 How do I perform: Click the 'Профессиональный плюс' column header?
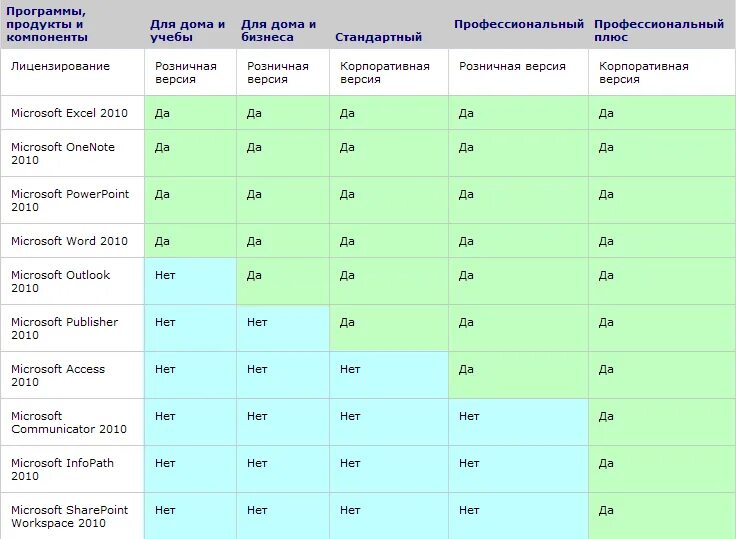coord(659,31)
